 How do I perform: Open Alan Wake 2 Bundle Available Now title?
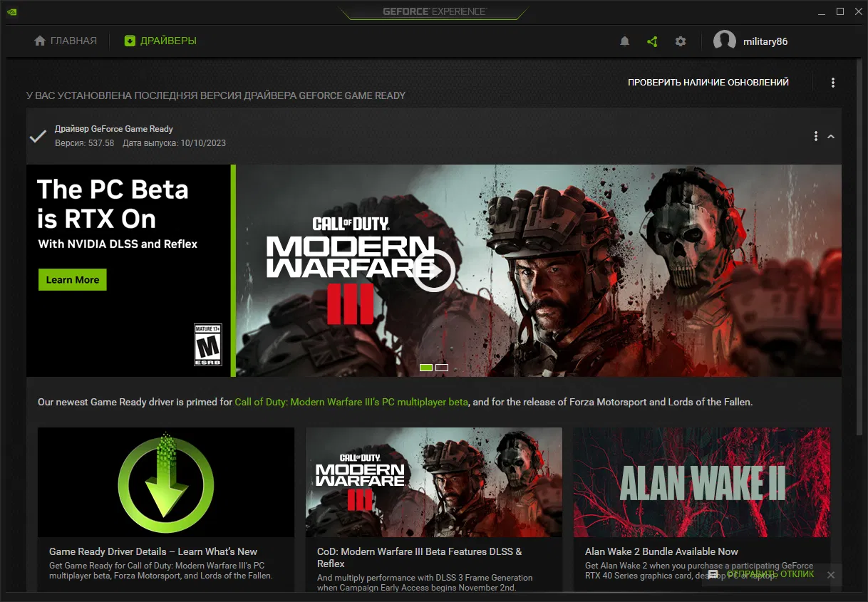(661, 551)
